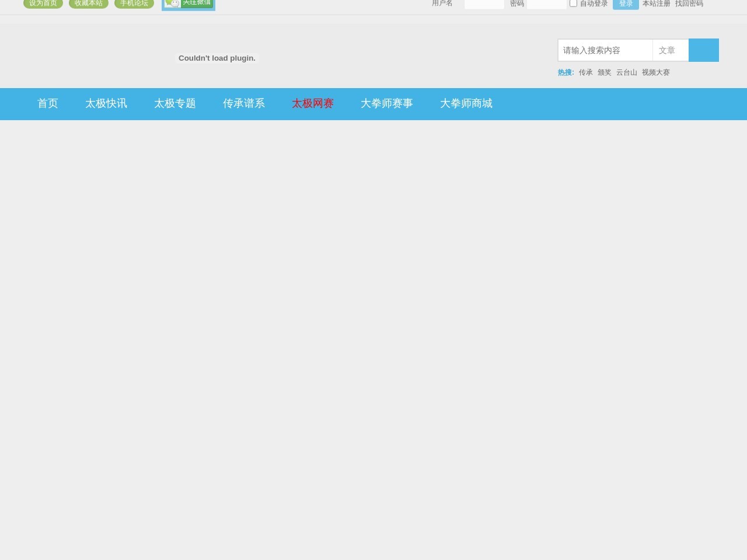Click the 设为首页 button

coord(43,3)
